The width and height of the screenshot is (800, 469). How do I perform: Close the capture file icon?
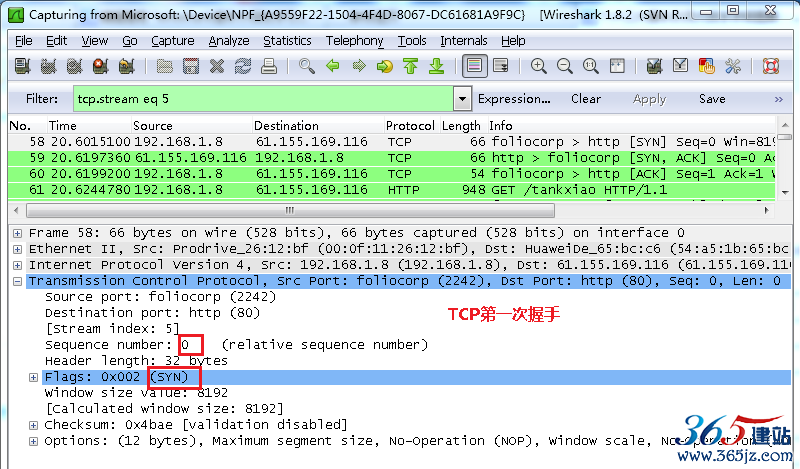tap(217, 66)
